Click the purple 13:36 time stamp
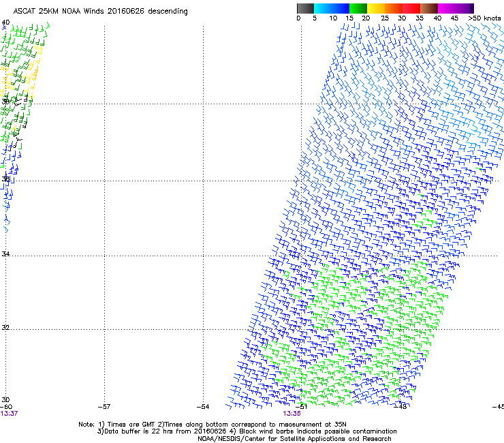The image size is (504, 443). pyautogui.click(x=292, y=414)
